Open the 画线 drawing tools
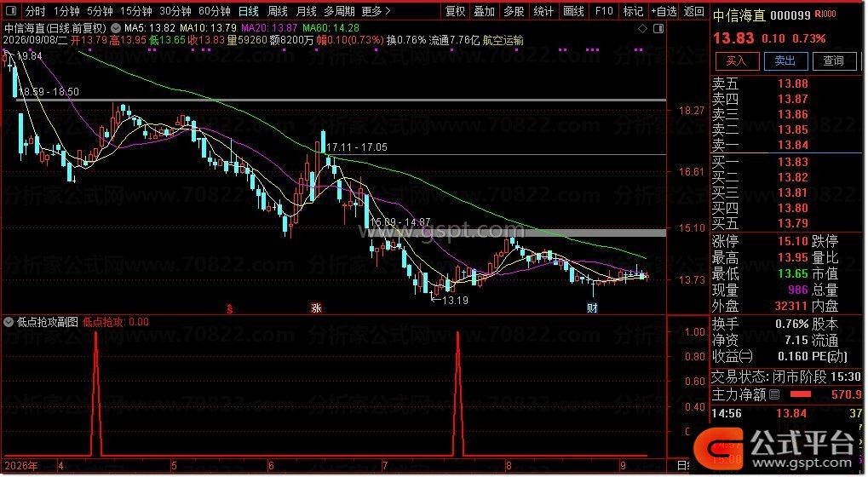The height and width of the screenshot is (477, 868). pos(573,10)
